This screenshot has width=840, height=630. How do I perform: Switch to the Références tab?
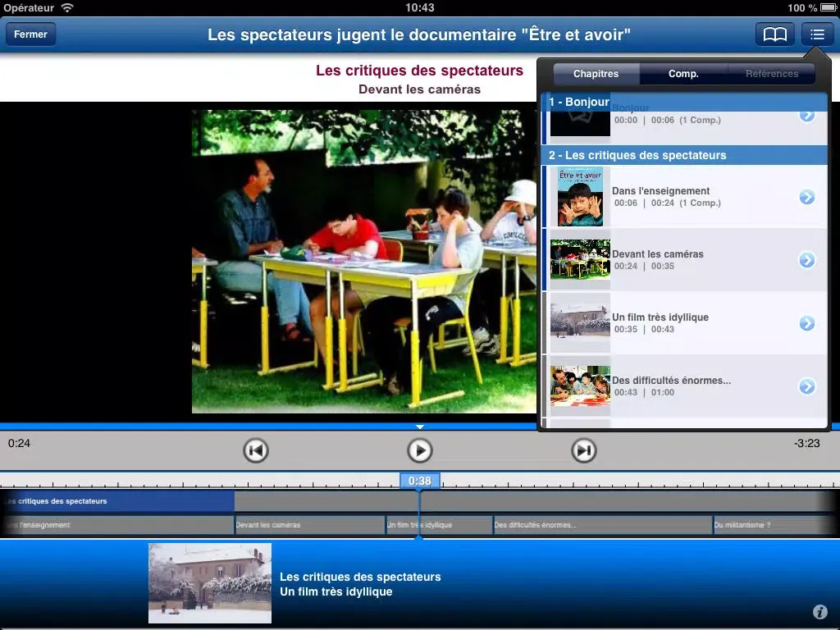771,74
